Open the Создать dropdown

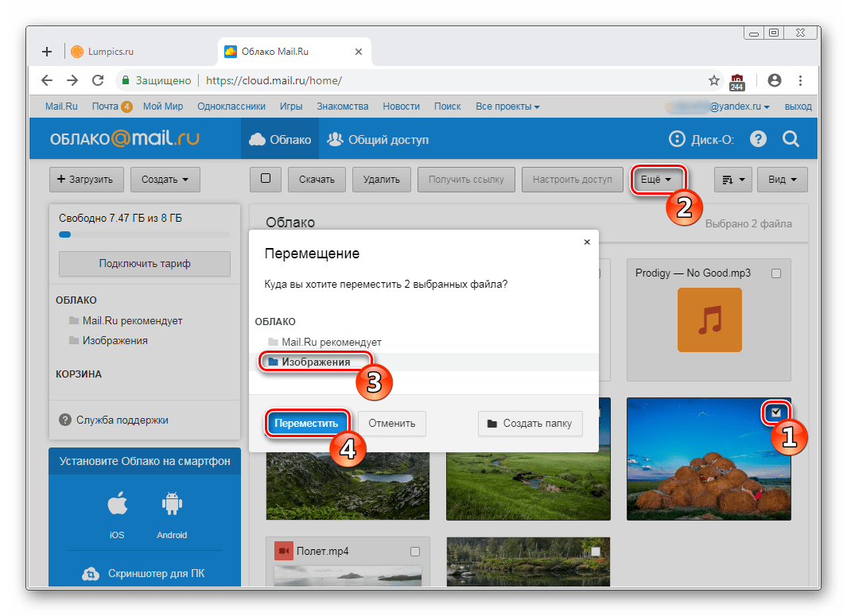[x=165, y=180]
